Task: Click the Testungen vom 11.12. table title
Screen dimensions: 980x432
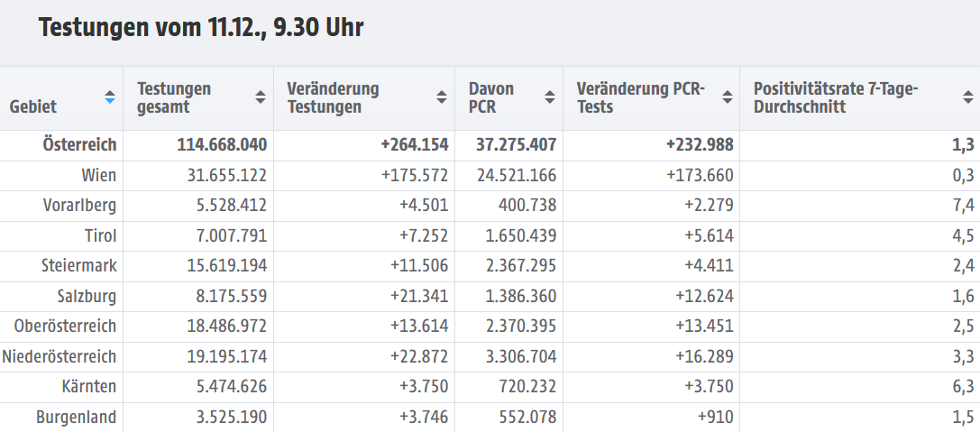Action: [201, 28]
